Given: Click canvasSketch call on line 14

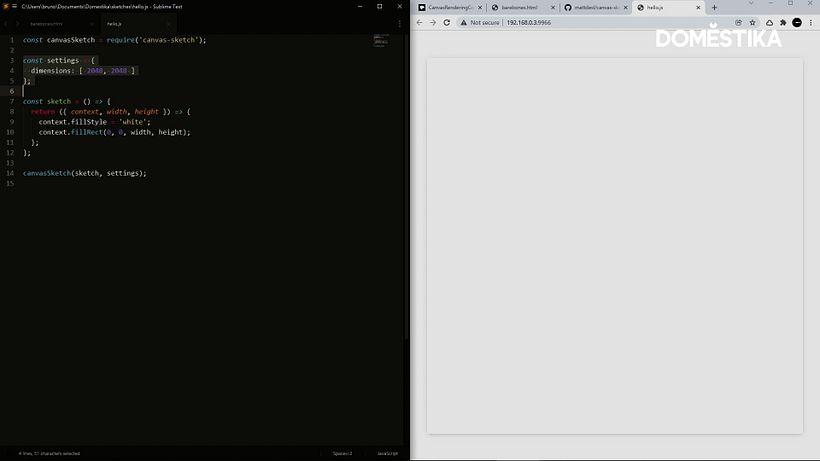Looking at the screenshot, I should click(47, 173).
